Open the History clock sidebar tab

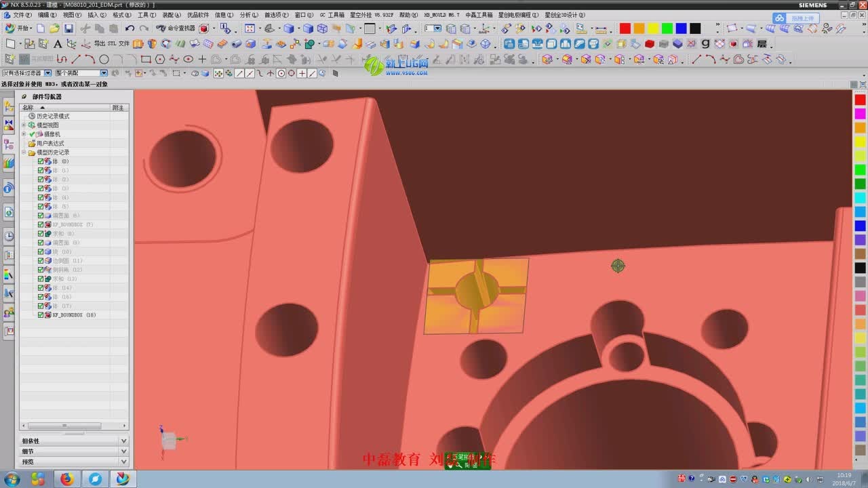9,236
